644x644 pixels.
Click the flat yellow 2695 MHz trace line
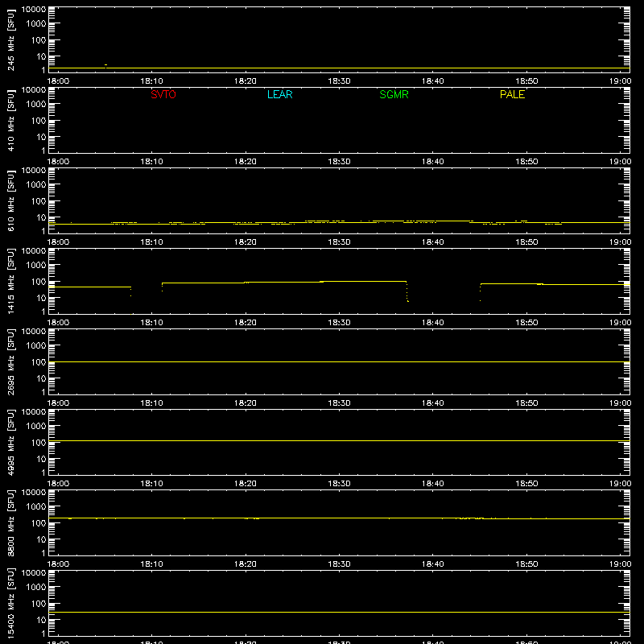(339, 361)
